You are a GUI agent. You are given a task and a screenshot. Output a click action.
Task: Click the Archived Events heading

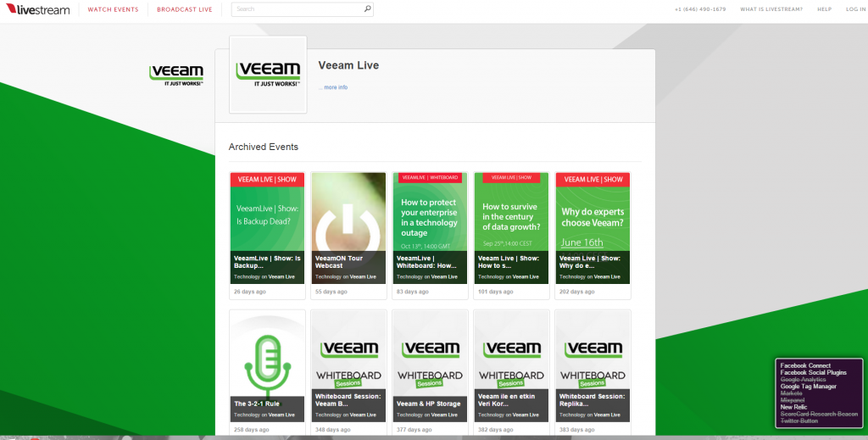click(264, 147)
